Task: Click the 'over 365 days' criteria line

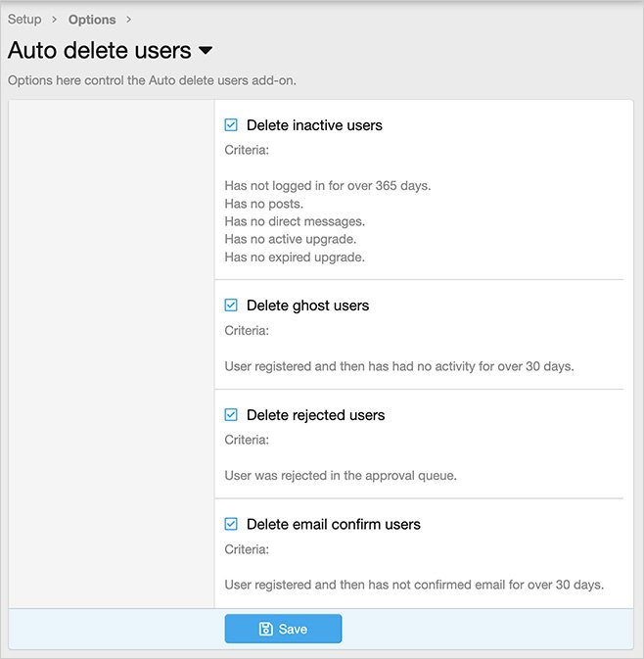Action: point(327,186)
